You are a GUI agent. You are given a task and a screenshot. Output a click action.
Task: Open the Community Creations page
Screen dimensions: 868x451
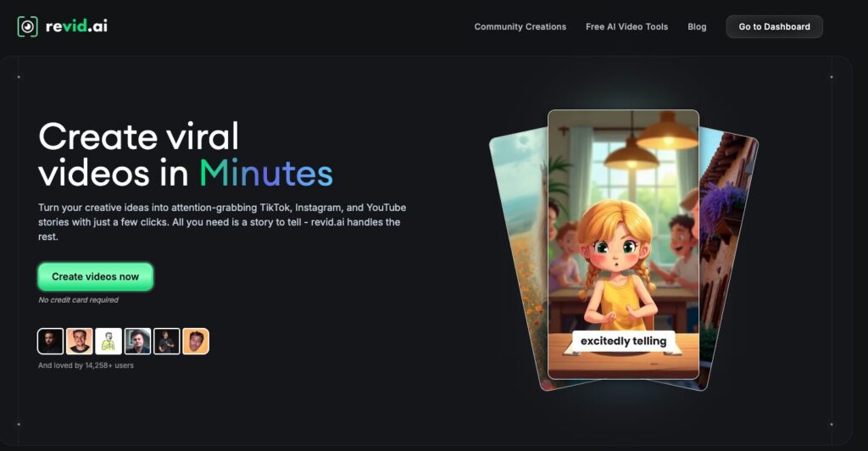click(520, 26)
